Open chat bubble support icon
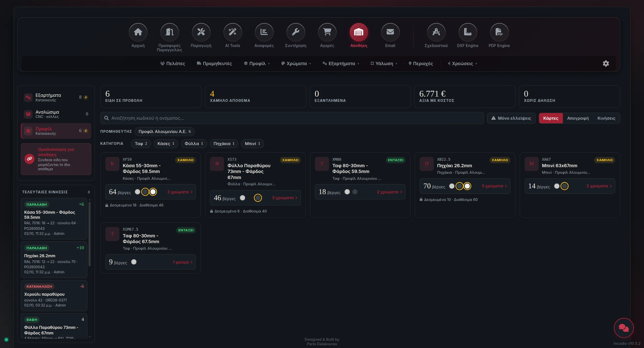The image size is (644, 348). pyautogui.click(x=624, y=328)
